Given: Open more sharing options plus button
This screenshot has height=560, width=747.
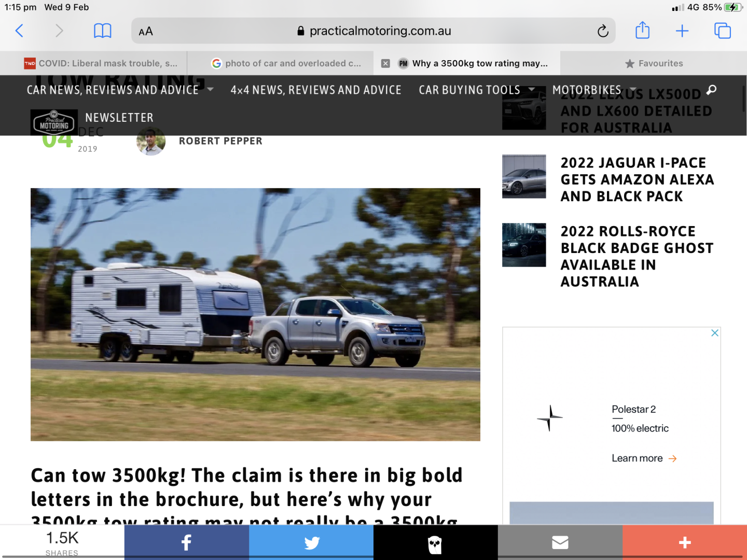Looking at the screenshot, I should [685, 542].
